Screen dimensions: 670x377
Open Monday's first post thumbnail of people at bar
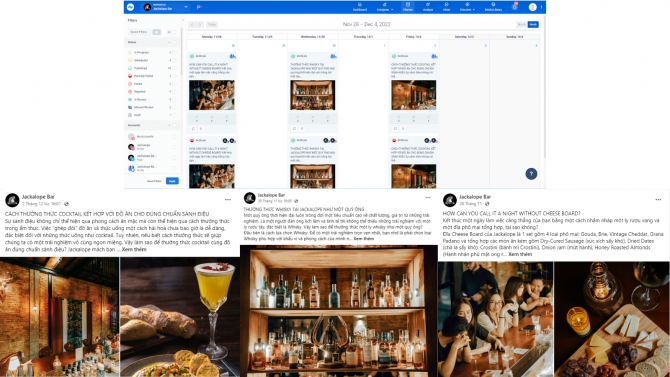pos(212,95)
